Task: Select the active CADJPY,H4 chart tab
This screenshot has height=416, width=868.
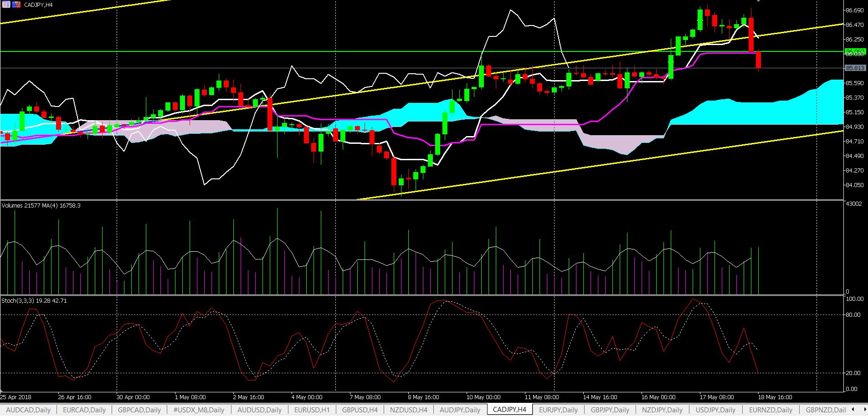Action: pos(509,410)
